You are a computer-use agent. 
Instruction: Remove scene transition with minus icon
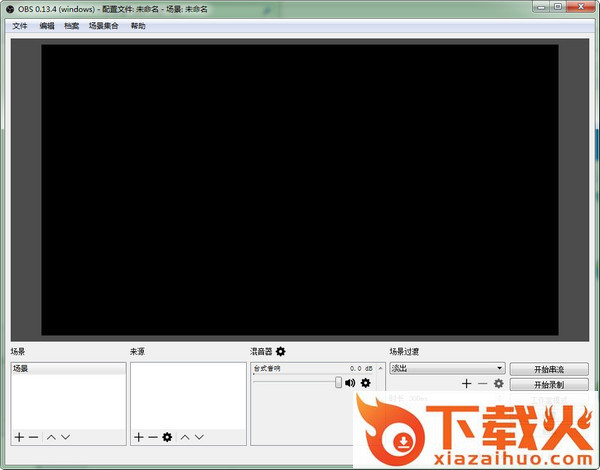point(483,384)
